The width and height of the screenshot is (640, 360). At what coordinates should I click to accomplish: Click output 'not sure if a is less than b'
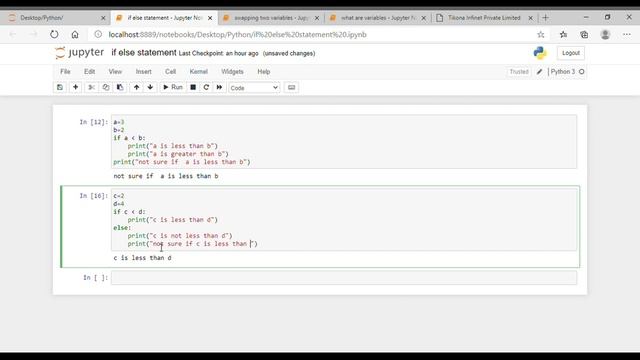pyautogui.click(x=166, y=176)
